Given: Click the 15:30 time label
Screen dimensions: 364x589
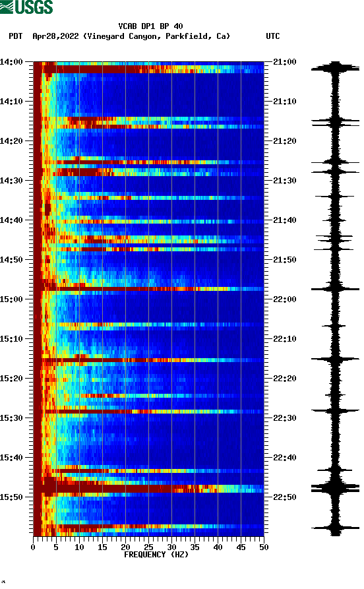Looking at the screenshot, I should [x=11, y=418].
